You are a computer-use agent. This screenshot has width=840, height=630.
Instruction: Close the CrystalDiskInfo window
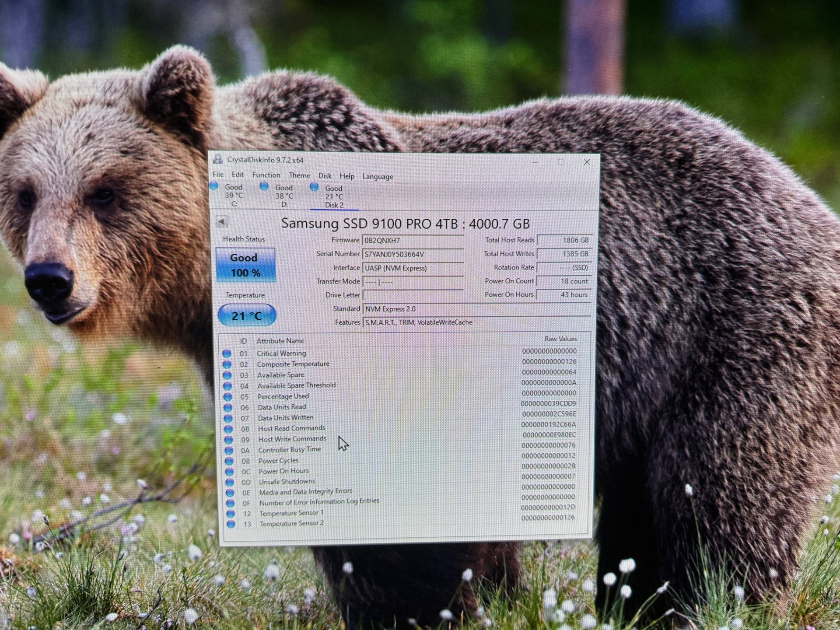pos(587,162)
